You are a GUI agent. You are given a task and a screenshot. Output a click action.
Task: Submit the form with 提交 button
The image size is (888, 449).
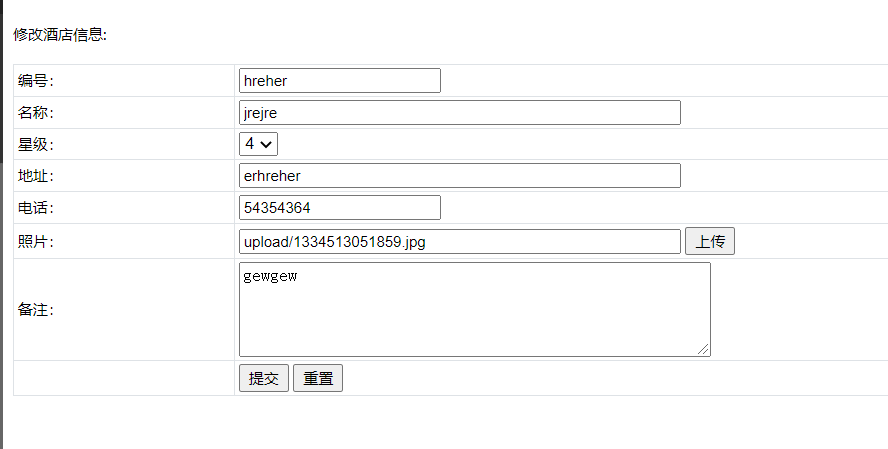tap(264, 378)
